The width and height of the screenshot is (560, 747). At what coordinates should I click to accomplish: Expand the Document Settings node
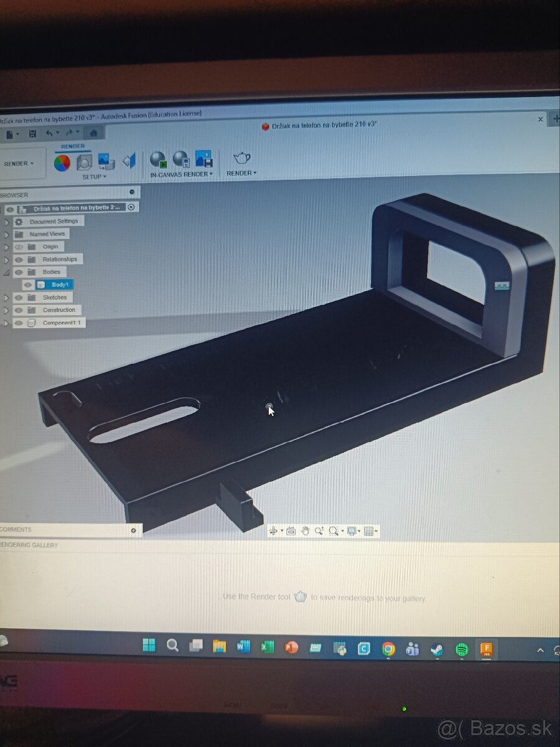pos(6,222)
